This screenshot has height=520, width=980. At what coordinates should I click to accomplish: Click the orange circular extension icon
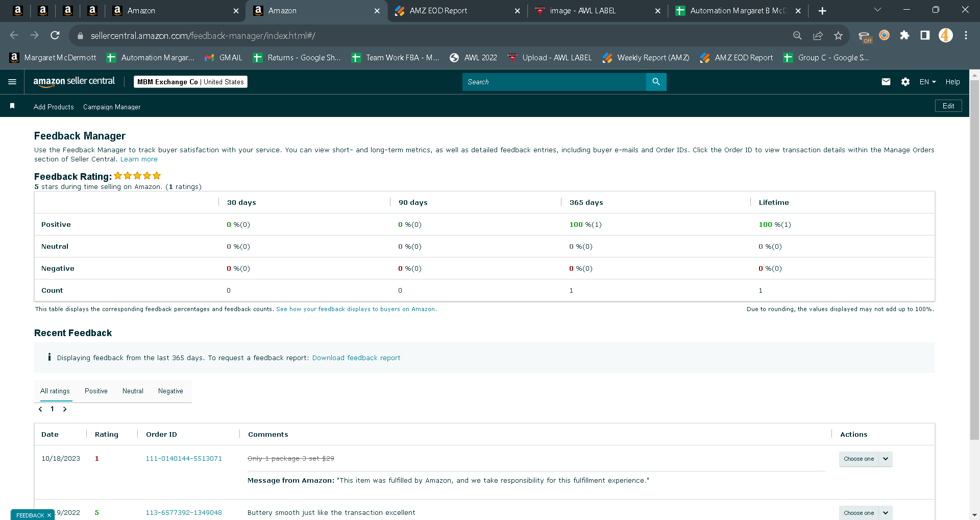click(x=885, y=35)
